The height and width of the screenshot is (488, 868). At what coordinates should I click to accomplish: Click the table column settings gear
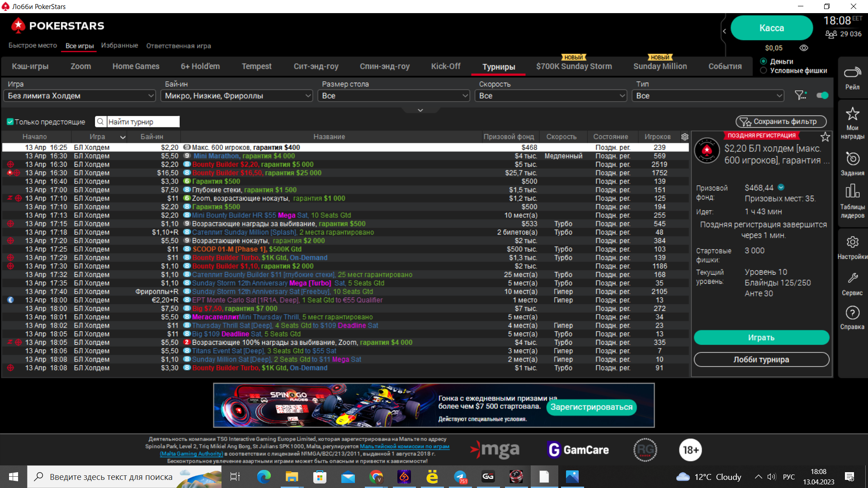click(684, 136)
